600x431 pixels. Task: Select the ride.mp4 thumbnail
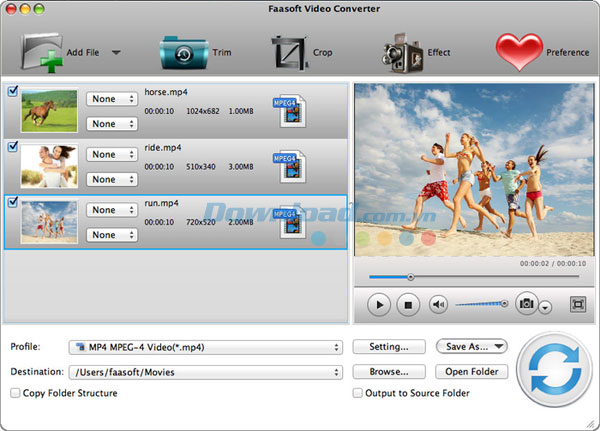[x=49, y=166]
